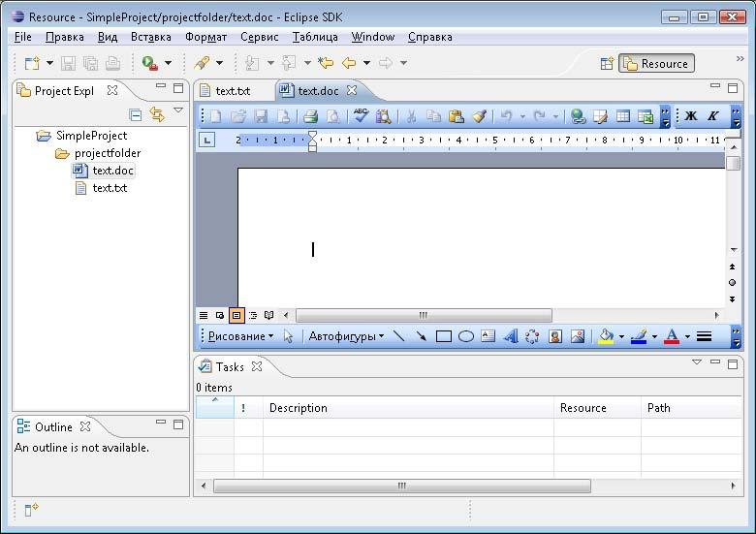Open Font Color dropdown arrow
This screenshot has height=534, width=756.
click(687, 336)
